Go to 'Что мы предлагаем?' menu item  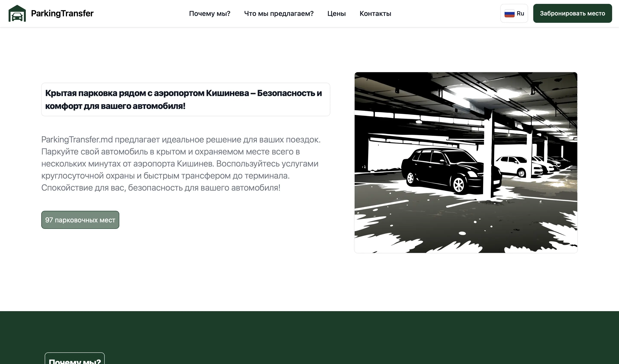click(279, 14)
